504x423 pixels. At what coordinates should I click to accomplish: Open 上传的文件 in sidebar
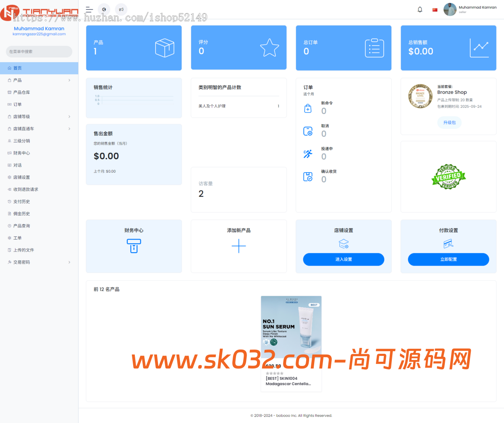39,250
